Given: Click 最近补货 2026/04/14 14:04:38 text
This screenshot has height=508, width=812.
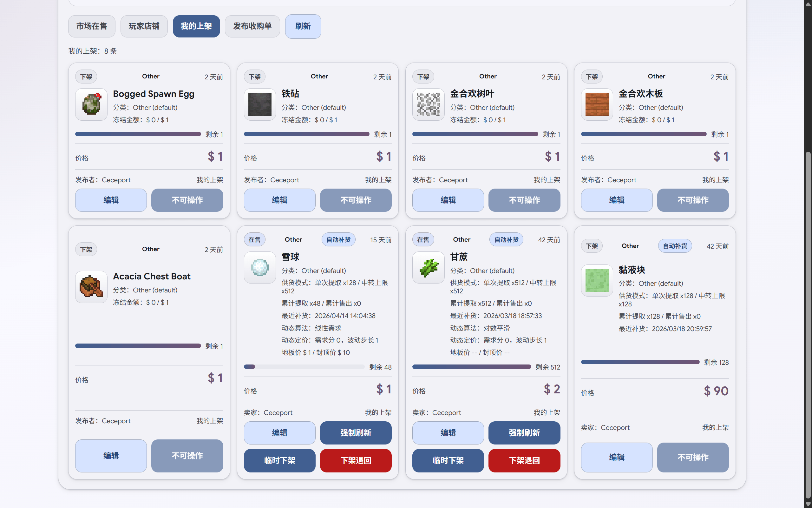Looking at the screenshot, I should coord(329,316).
